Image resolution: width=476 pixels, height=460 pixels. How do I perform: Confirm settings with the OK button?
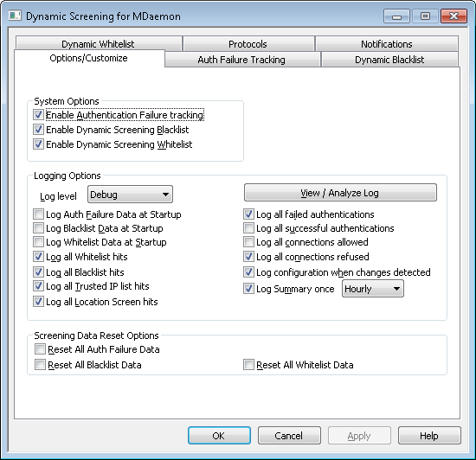219,436
